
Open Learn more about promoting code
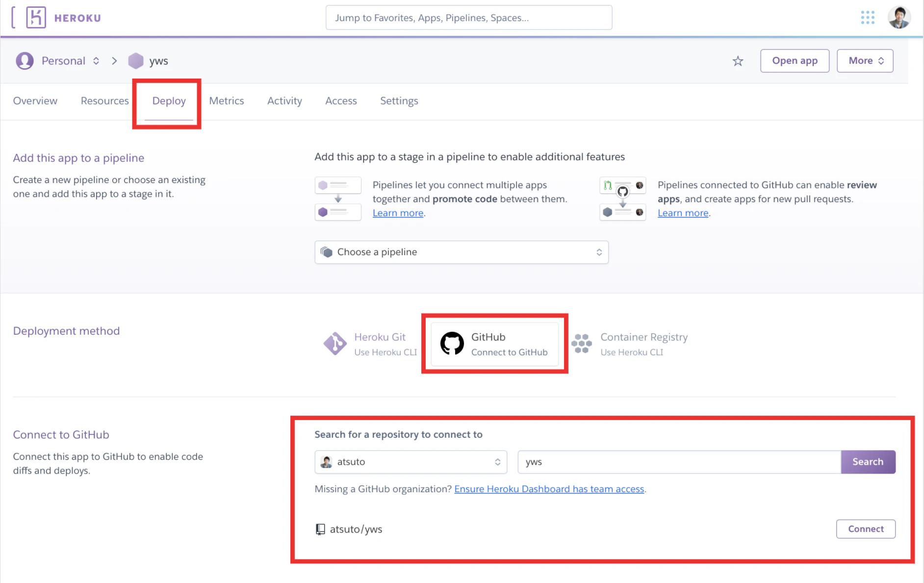[x=398, y=213]
